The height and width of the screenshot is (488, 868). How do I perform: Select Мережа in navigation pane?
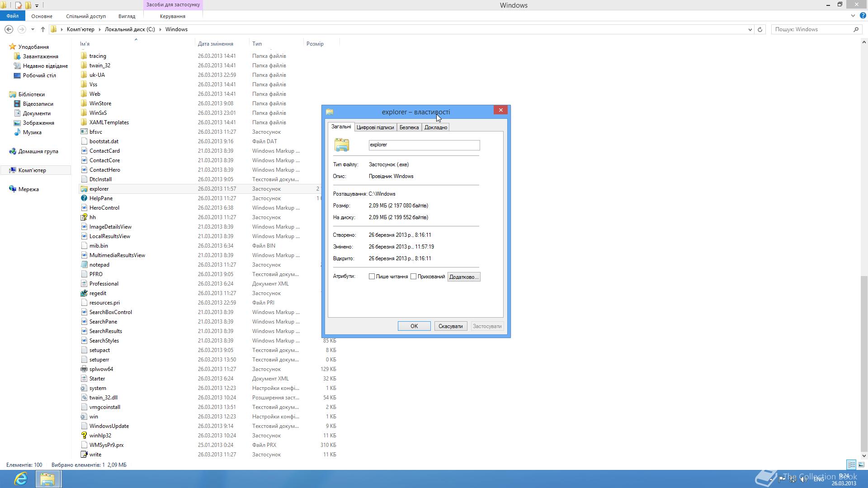click(28, 189)
